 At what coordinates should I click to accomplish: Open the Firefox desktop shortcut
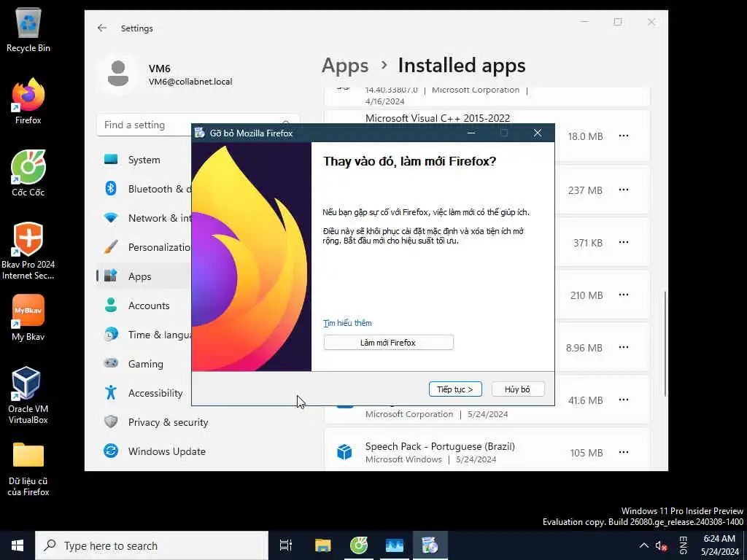[28, 101]
